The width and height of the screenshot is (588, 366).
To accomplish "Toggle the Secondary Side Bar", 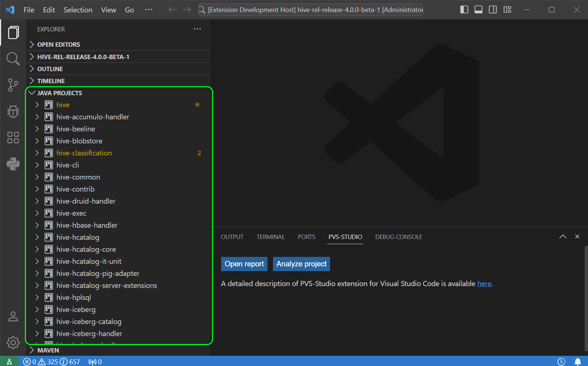I will [493, 10].
